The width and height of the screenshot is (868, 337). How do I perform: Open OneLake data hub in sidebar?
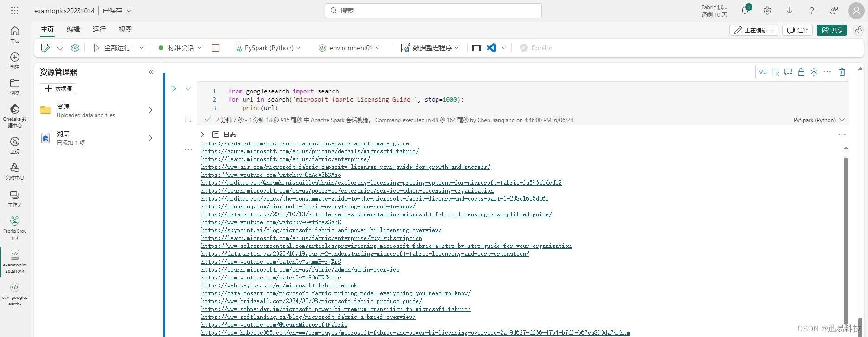pyautogui.click(x=15, y=116)
